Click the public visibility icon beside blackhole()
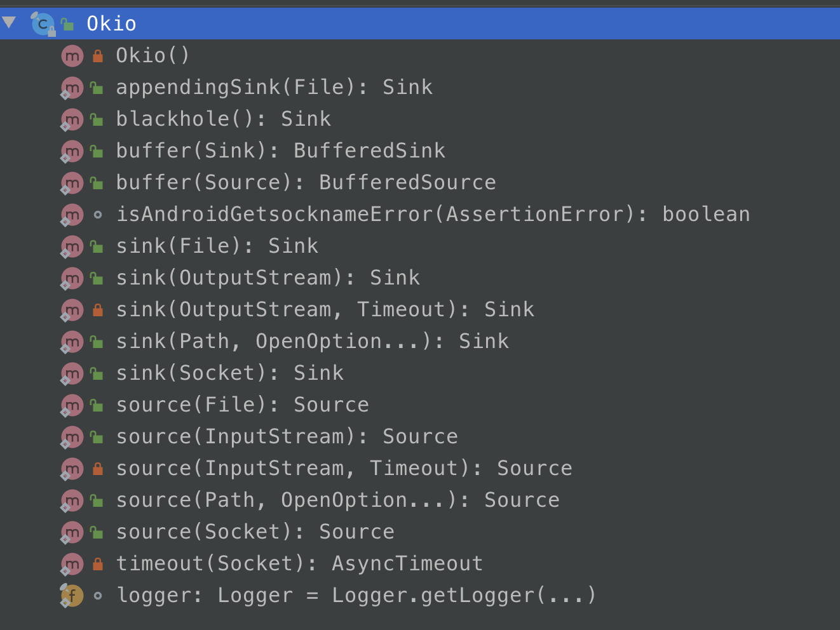The image size is (840, 630). coord(97,119)
